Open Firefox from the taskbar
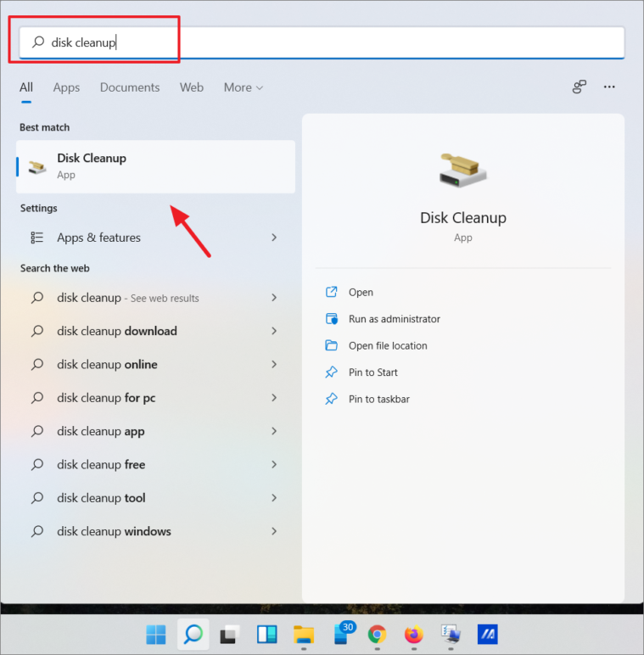The image size is (644, 655). tap(414, 635)
